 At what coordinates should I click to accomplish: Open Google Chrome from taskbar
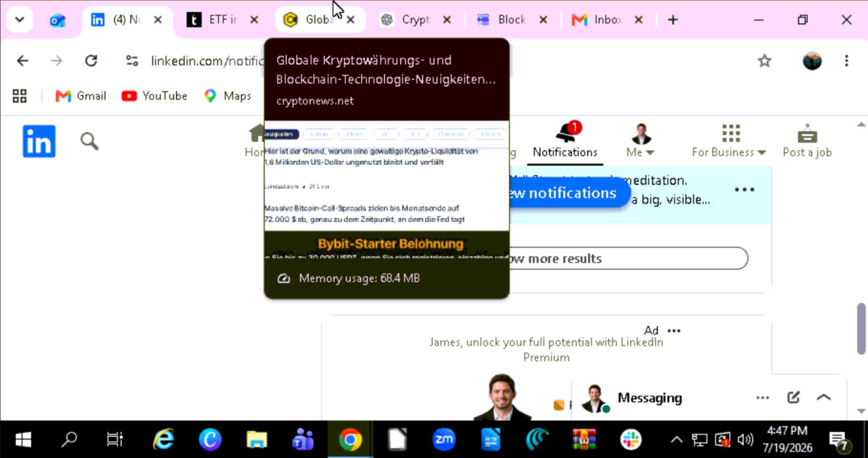[350, 439]
